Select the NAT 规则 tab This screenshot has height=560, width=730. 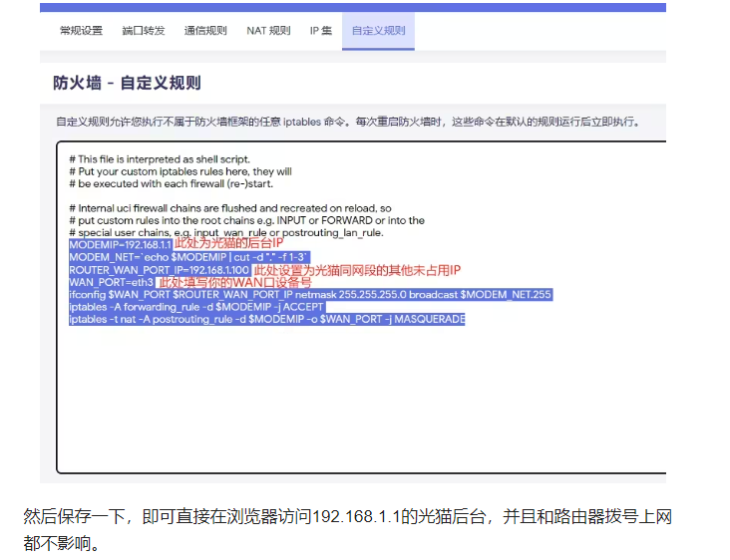(x=268, y=31)
